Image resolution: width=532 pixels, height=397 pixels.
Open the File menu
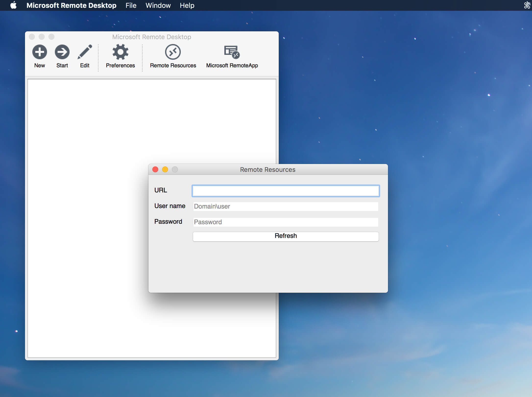131,5
